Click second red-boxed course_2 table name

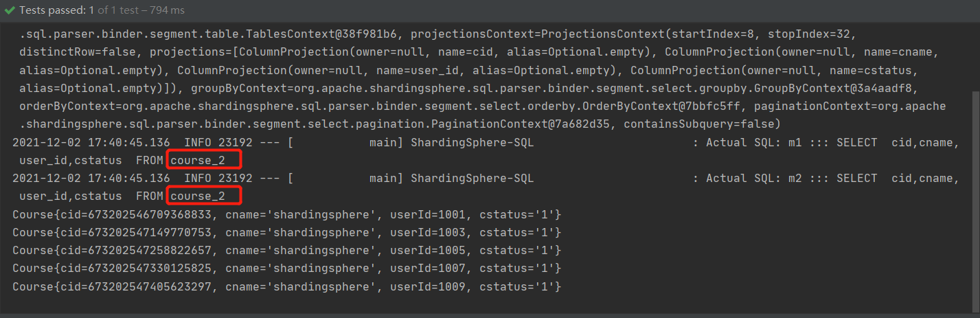click(x=198, y=196)
